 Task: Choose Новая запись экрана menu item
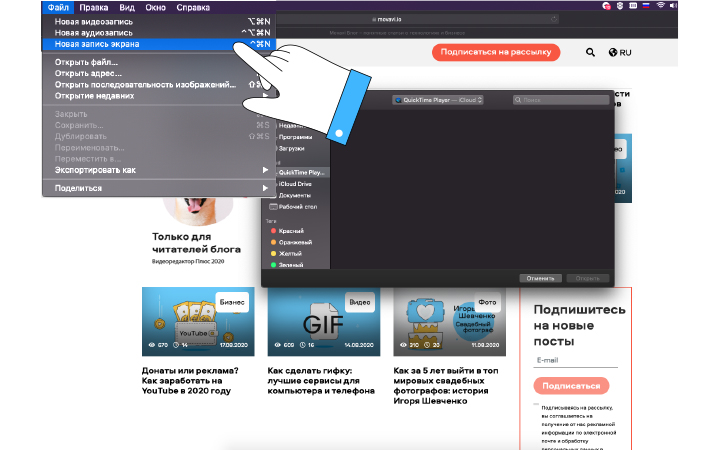pyautogui.click(x=98, y=44)
